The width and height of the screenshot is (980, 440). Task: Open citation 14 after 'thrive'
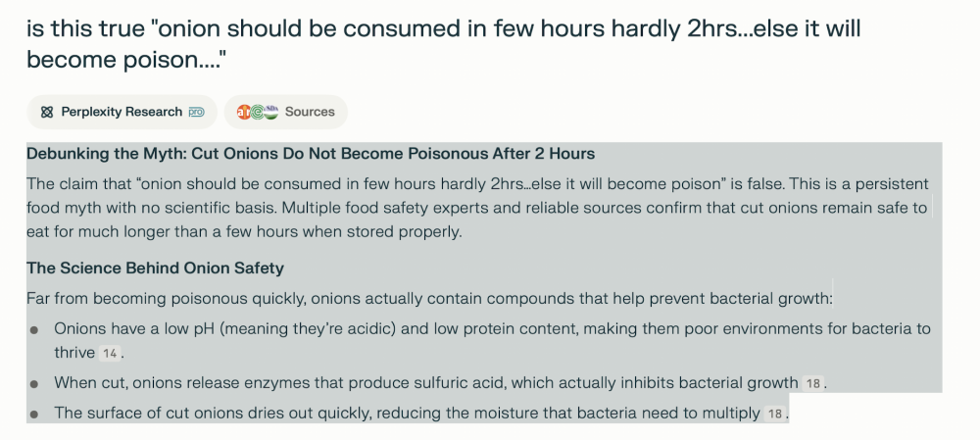point(112,354)
